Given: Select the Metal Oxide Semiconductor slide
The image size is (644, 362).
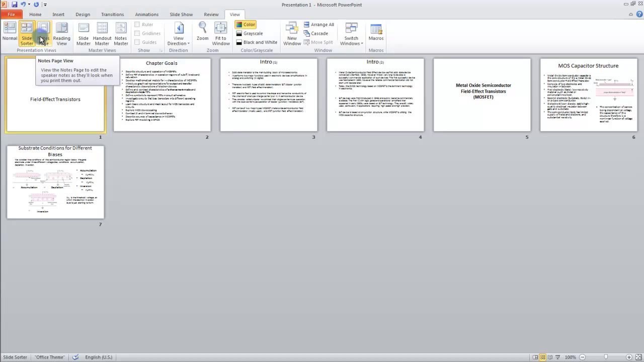Looking at the screenshot, I should [482, 95].
